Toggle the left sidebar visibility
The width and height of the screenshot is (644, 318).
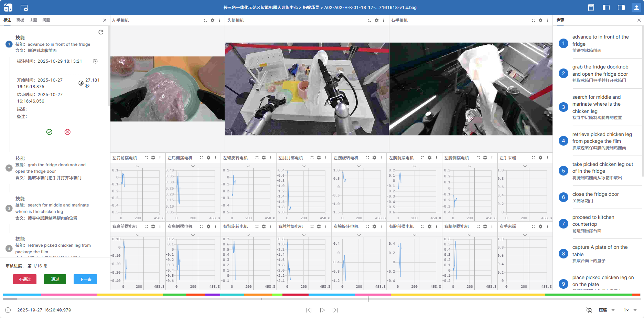pyautogui.click(x=606, y=8)
